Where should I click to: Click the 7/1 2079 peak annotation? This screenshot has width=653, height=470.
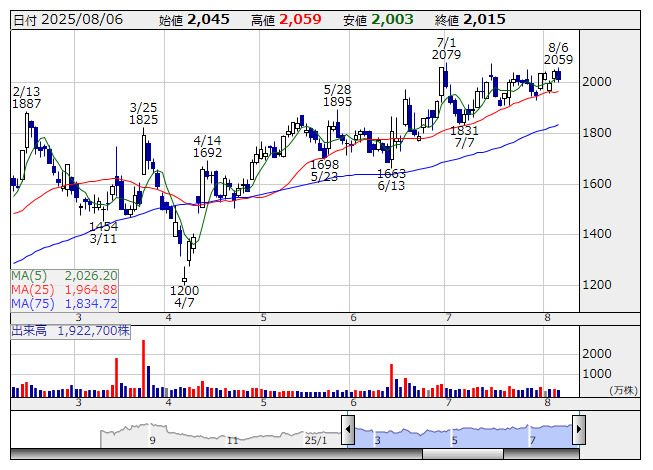pyautogui.click(x=447, y=48)
